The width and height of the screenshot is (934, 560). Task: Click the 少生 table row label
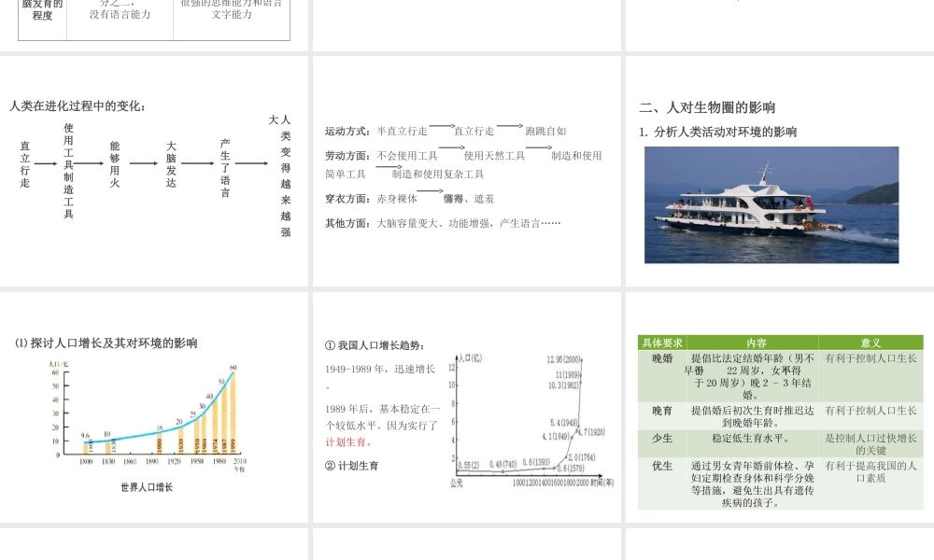[x=662, y=438]
